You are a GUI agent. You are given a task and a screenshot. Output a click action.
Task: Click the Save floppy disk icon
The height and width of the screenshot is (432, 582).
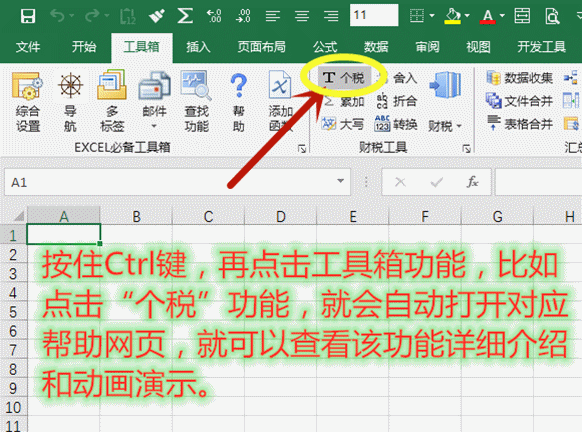click(x=28, y=16)
